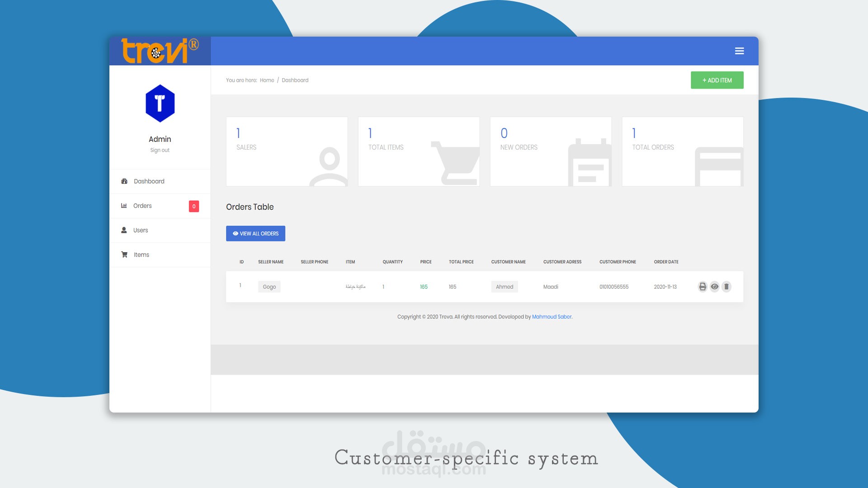Delete the order with trash icon
Viewport: 868px width, 488px height.
pos(726,286)
